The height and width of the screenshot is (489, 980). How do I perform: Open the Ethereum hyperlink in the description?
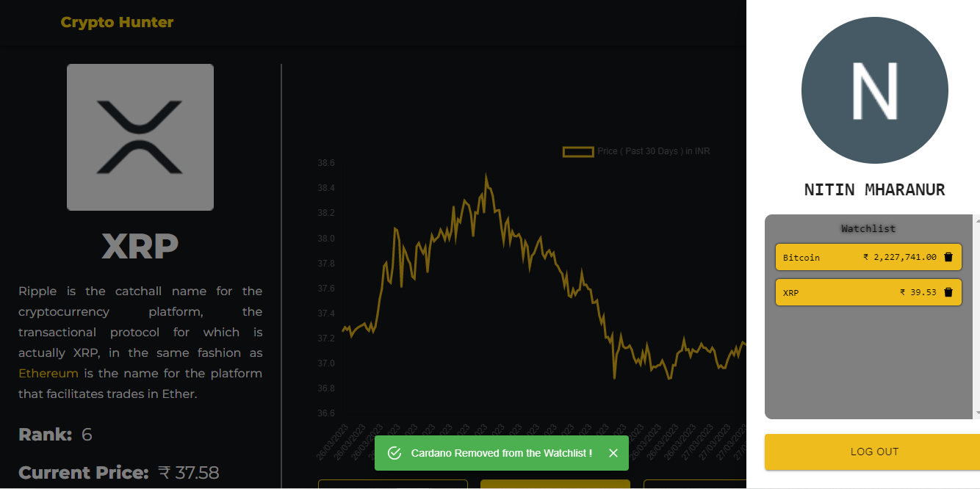pyautogui.click(x=48, y=373)
